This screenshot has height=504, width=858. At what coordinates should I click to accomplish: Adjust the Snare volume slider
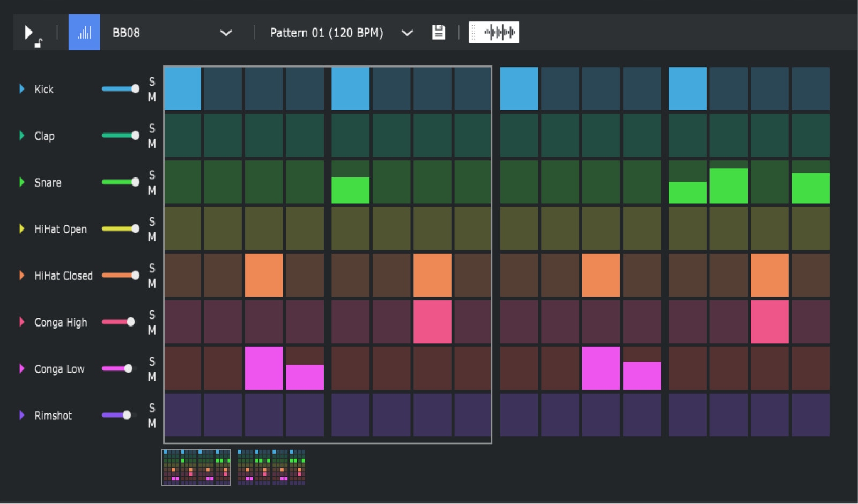click(135, 182)
